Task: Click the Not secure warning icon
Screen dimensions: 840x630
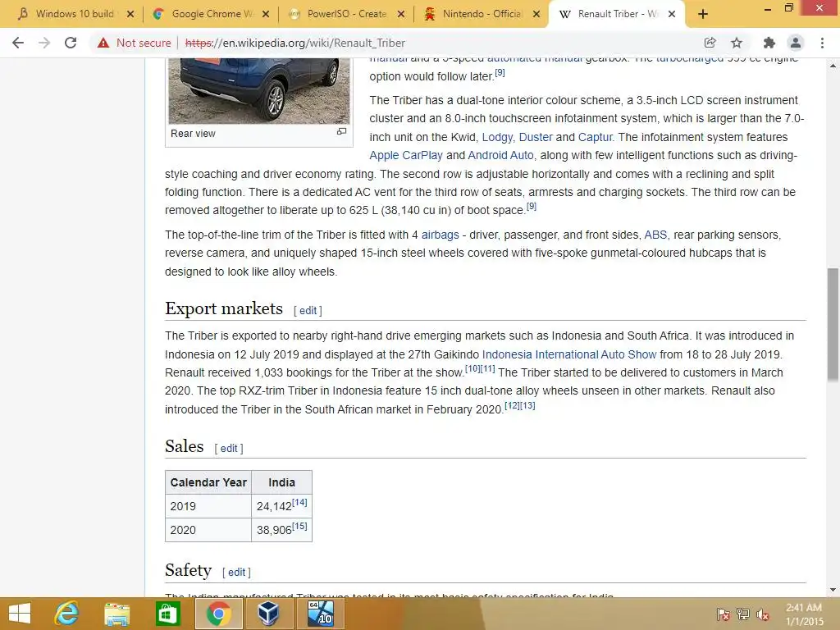Action: 103,43
